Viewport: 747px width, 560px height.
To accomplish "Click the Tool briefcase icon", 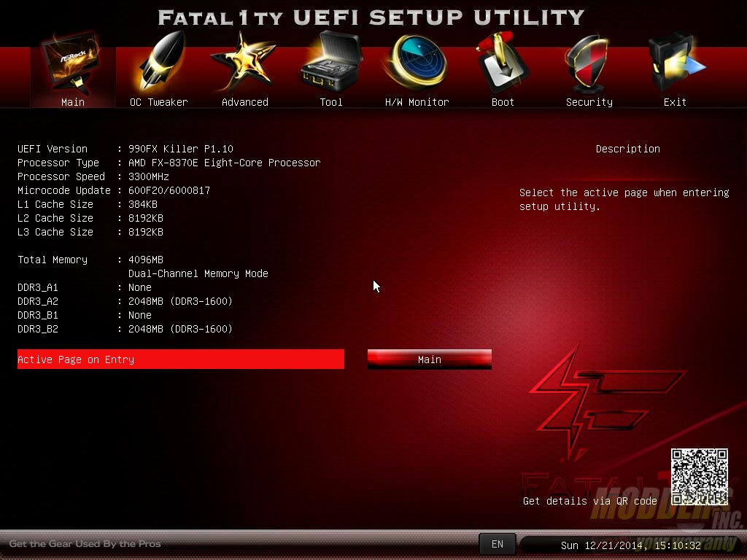I will 330,64.
